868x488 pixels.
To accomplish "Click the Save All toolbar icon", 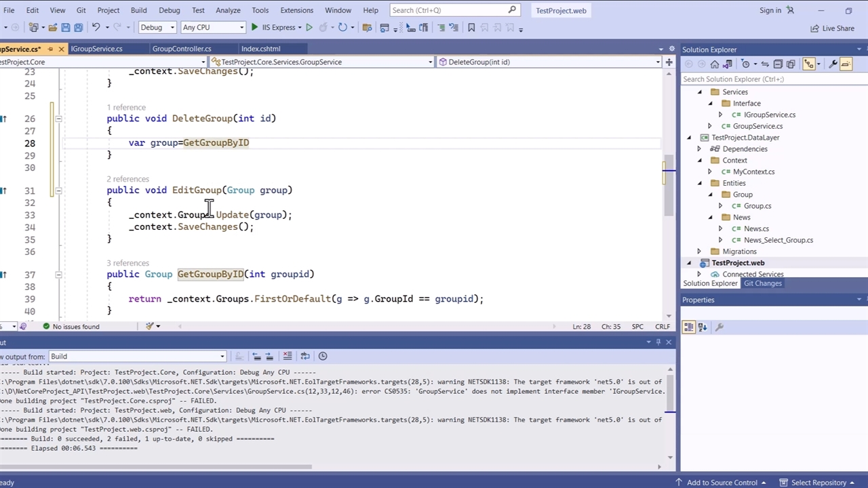I will (x=78, y=28).
